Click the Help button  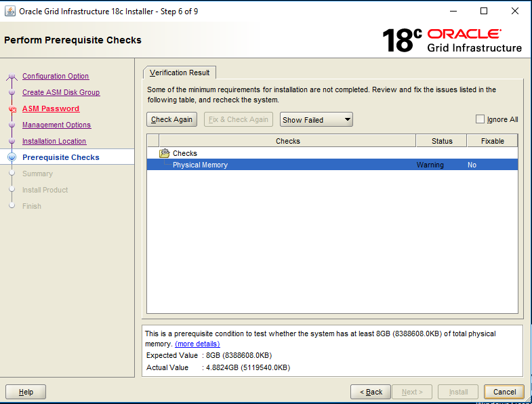coord(26,392)
